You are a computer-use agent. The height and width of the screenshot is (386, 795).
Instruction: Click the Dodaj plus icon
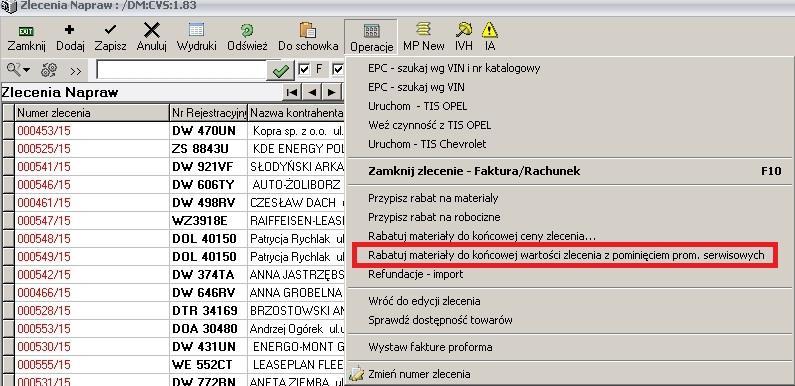point(70,30)
